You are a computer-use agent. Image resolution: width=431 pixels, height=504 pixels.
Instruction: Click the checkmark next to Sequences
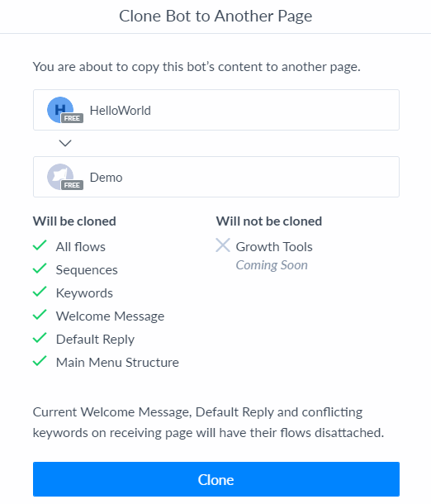40,269
